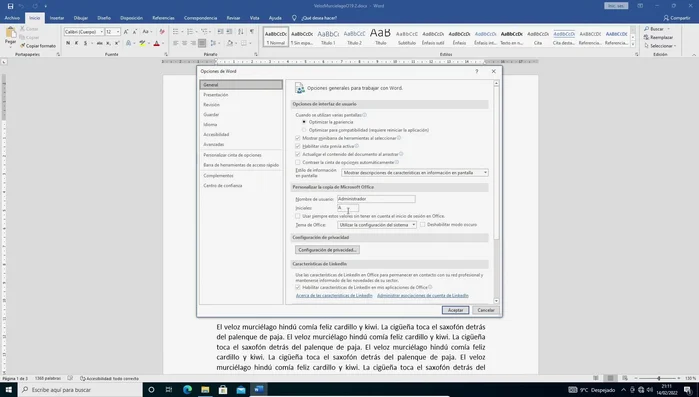The image size is (699, 397).
Task: Open Tema de Office dropdown
Action: [377, 225]
